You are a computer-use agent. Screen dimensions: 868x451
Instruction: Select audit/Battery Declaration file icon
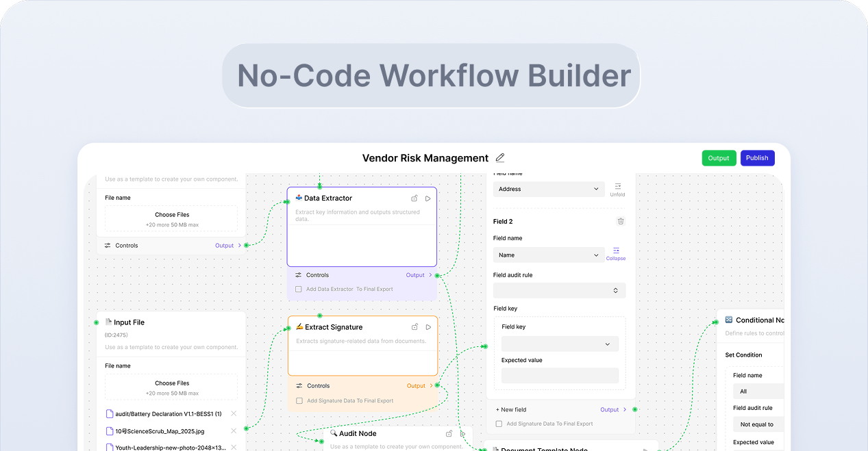click(110, 414)
